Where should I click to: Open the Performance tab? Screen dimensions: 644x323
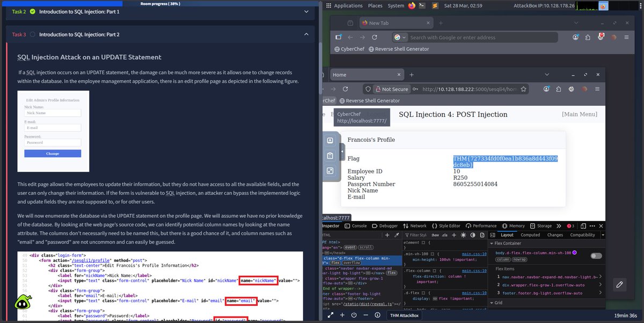[x=480, y=226]
